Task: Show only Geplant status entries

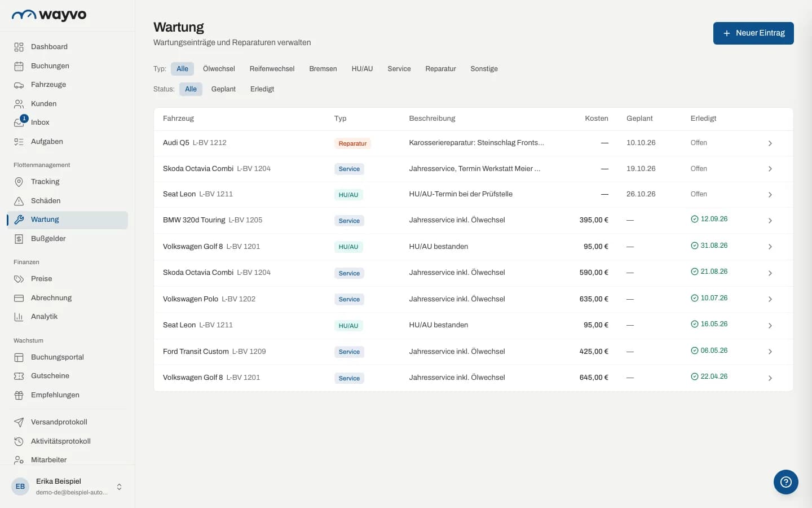Action: click(x=223, y=89)
